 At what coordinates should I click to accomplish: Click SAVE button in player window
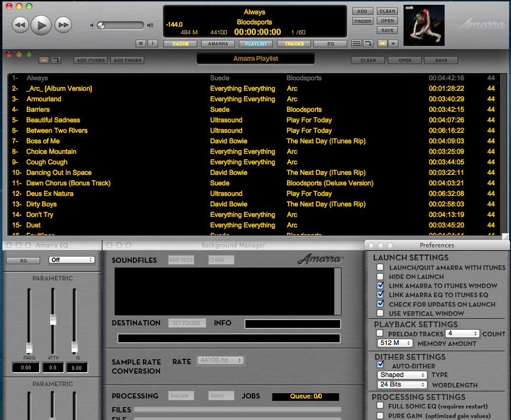[x=387, y=30]
